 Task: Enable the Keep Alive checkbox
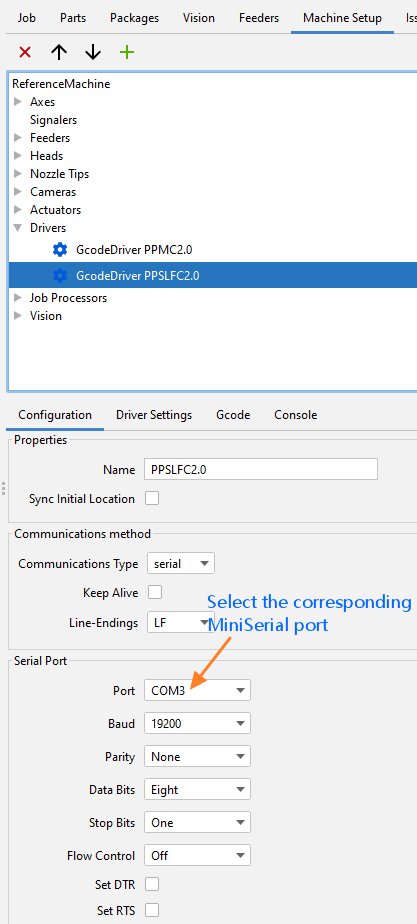click(155, 592)
